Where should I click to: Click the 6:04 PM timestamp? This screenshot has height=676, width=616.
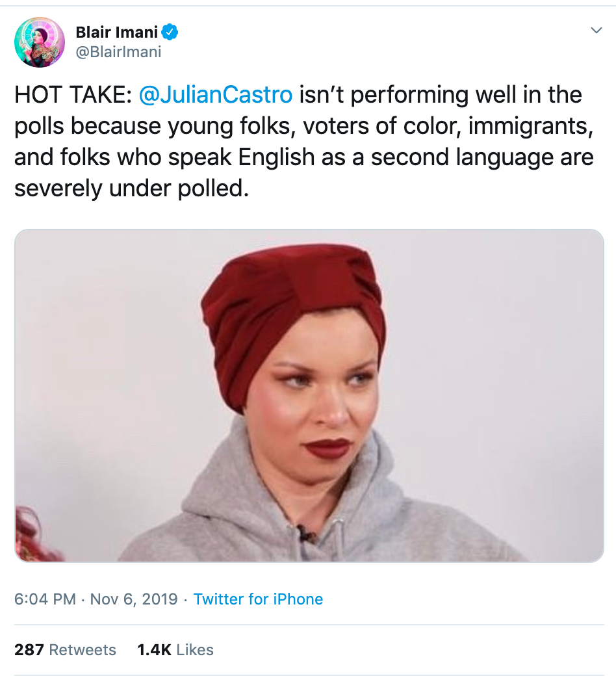tap(45, 599)
